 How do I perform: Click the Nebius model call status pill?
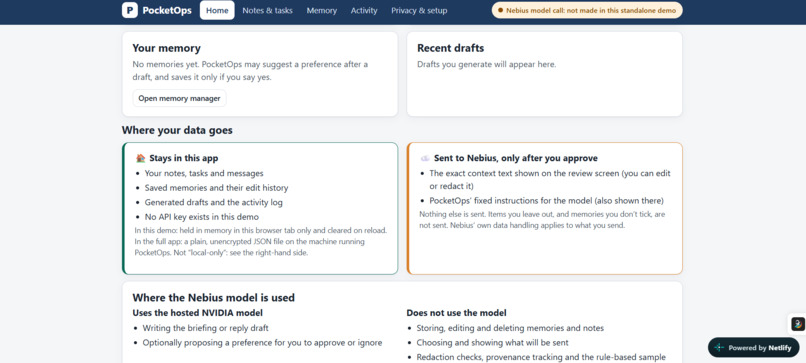click(587, 10)
